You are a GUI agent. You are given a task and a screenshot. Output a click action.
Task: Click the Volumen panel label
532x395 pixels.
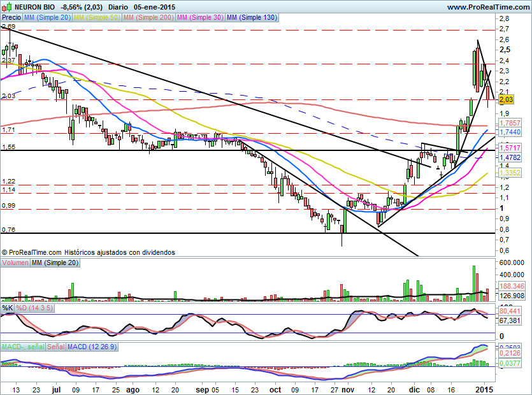[x=15, y=262]
